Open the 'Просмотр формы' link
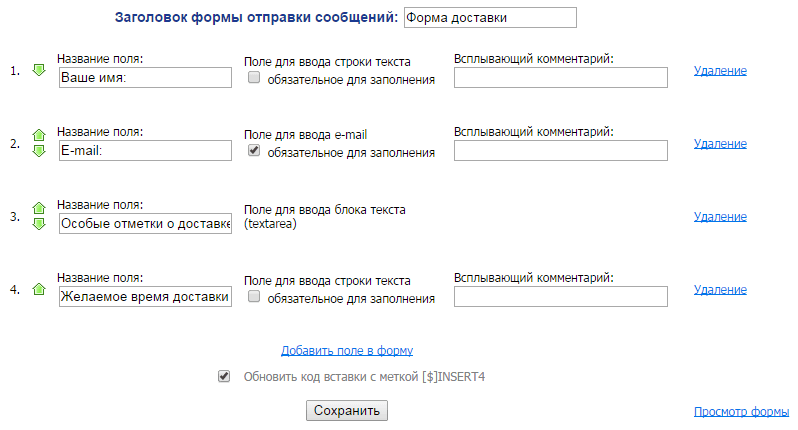 coord(741,412)
